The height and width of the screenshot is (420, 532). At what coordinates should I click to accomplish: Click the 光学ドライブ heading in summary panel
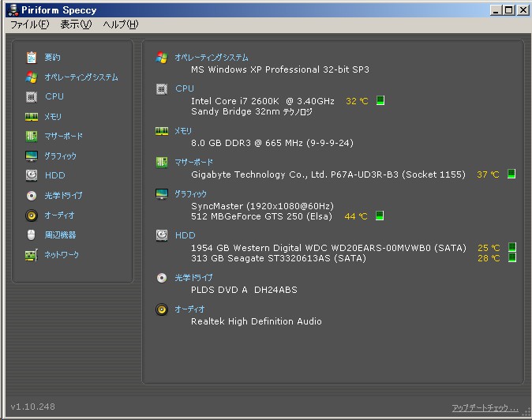pos(193,278)
